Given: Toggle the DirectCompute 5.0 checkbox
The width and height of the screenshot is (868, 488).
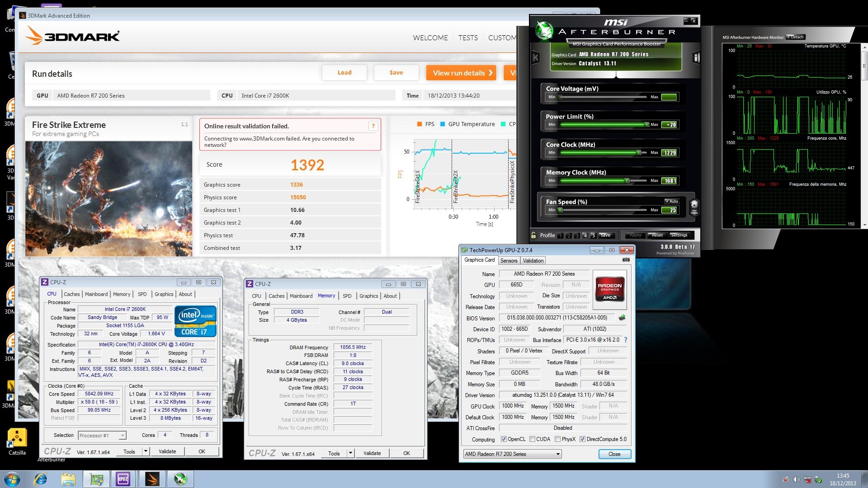Looking at the screenshot, I should (x=582, y=439).
